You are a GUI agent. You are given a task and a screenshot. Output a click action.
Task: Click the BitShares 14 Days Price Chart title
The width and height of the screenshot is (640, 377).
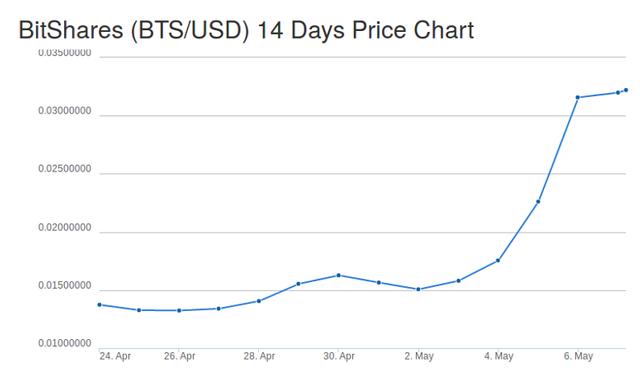coord(246,30)
